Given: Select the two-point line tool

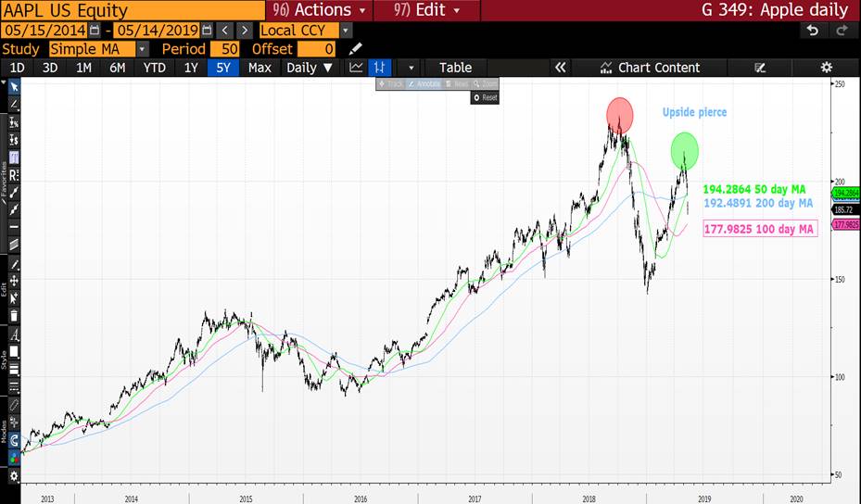Looking at the screenshot, I should pos(14,193).
